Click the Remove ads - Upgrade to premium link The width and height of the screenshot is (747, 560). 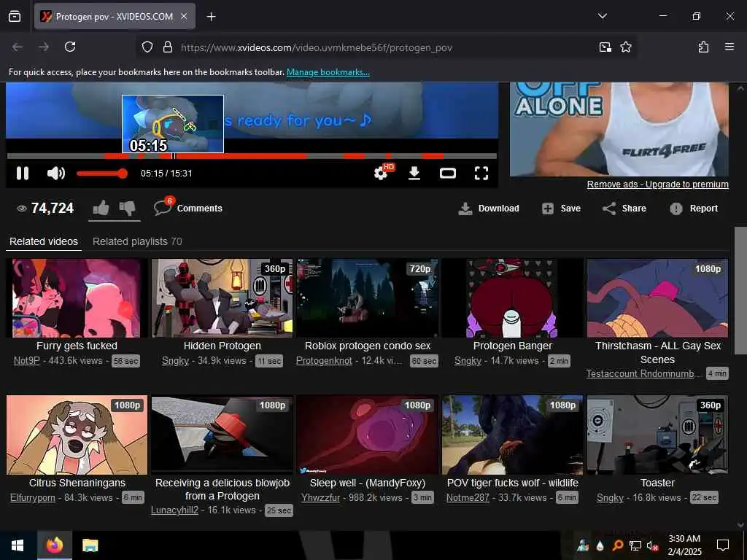click(657, 184)
